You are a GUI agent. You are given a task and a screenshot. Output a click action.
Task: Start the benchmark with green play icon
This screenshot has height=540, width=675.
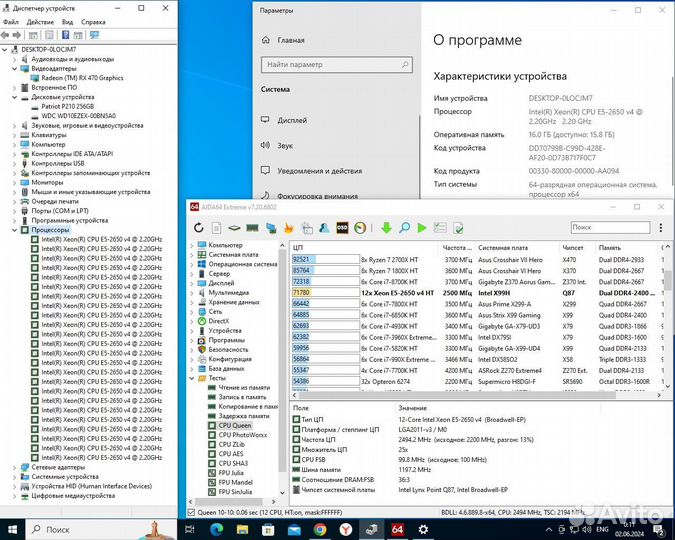(422, 228)
